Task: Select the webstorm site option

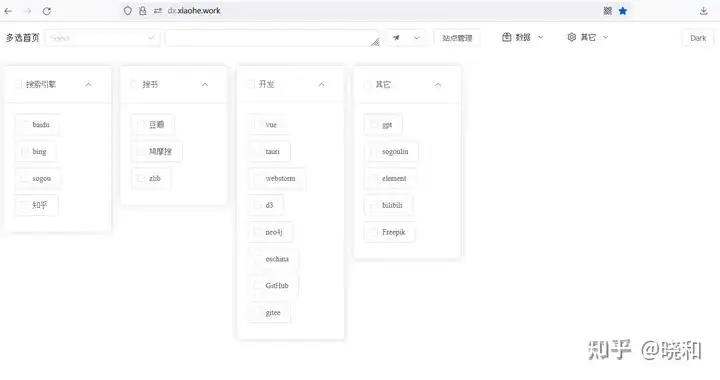Action: pyautogui.click(x=276, y=179)
